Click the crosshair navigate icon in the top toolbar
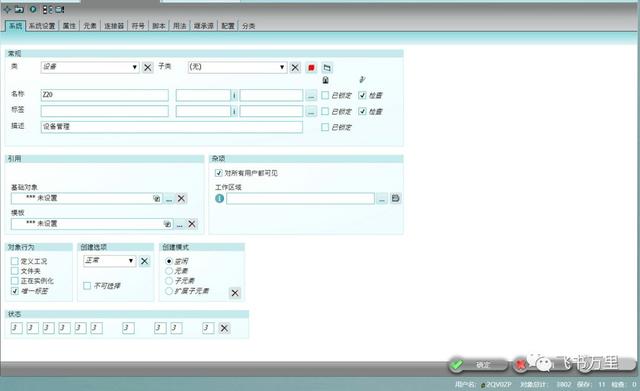Screen dimensions: 640x391 click(x=7, y=9)
